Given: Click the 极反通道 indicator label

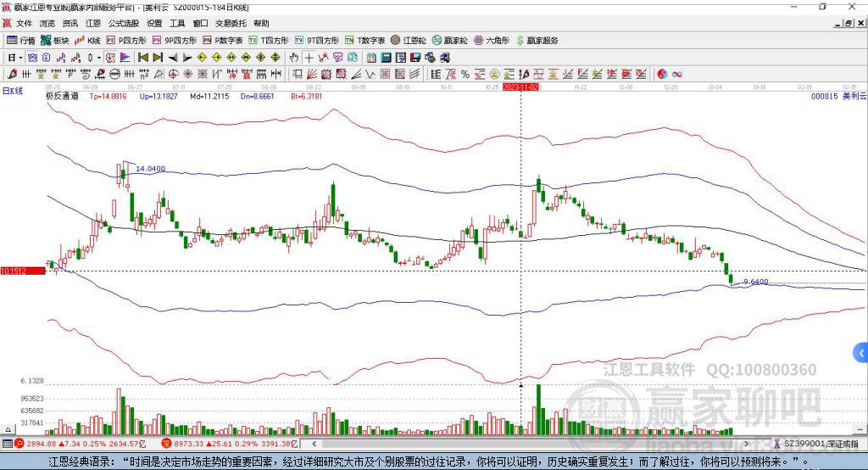Looking at the screenshot, I should (x=62, y=97).
